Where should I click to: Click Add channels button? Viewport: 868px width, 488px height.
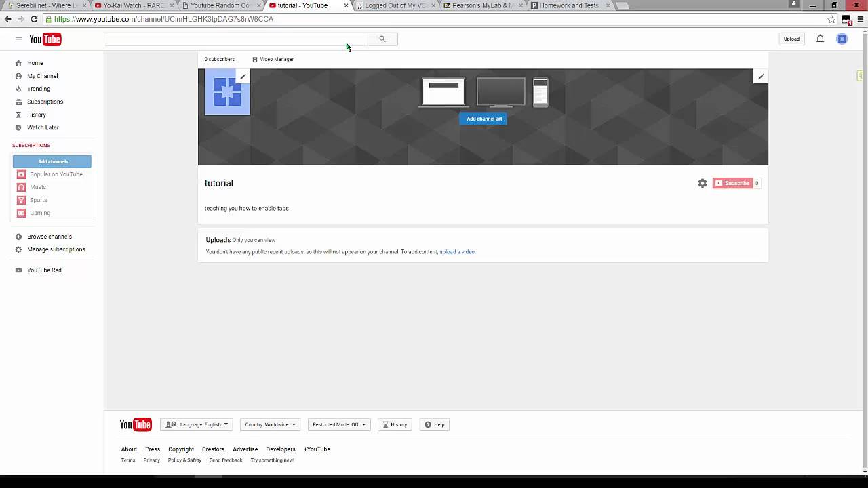52,161
